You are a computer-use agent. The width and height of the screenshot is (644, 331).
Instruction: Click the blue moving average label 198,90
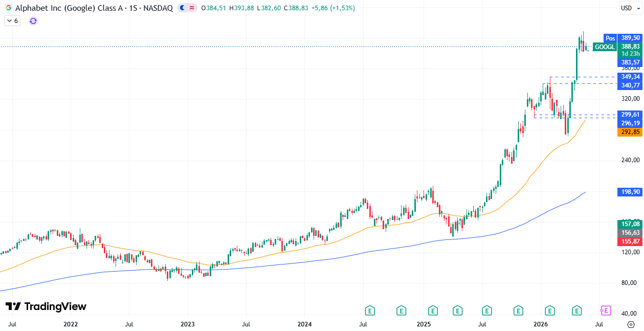point(630,192)
